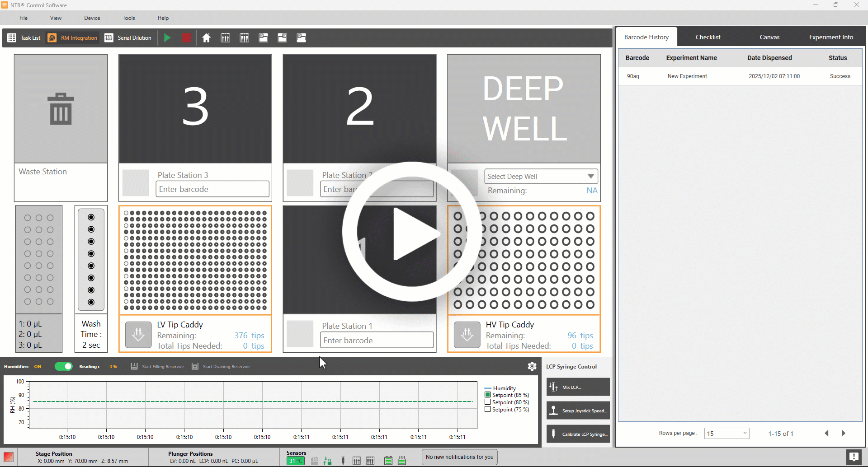Uncheck the Setpoint (85 %) checkbox
868x467 pixels.
pos(487,395)
